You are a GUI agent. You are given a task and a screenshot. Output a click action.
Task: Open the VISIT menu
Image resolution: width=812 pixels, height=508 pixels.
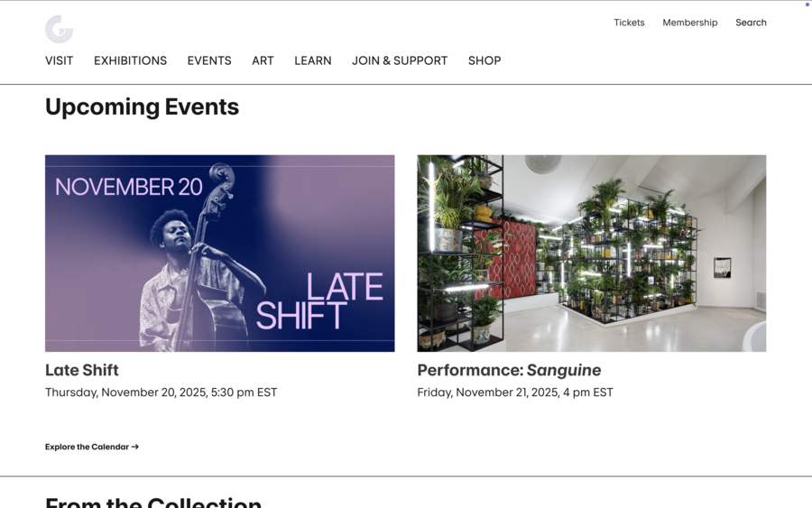(x=59, y=60)
